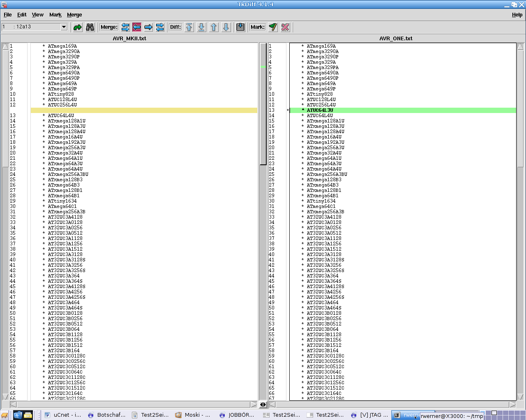Click the desktop icon in taskbar launcher
526x420 pixels.
[17, 415]
